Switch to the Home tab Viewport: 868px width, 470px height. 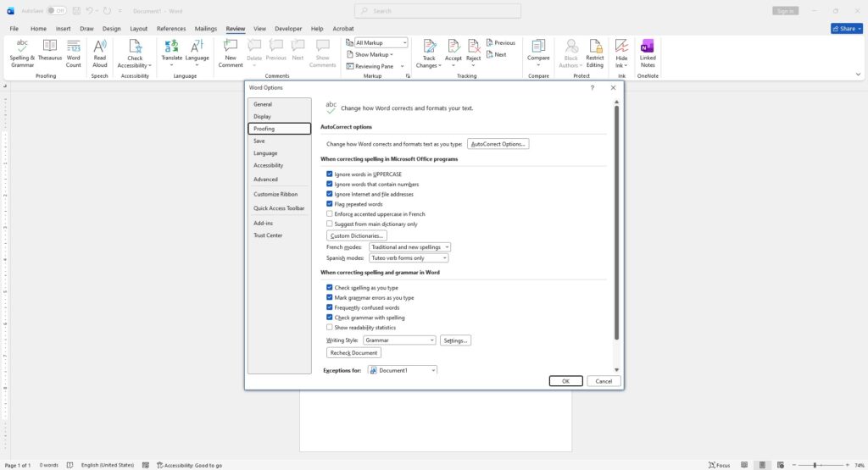pyautogui.click(x=38, y=28)
